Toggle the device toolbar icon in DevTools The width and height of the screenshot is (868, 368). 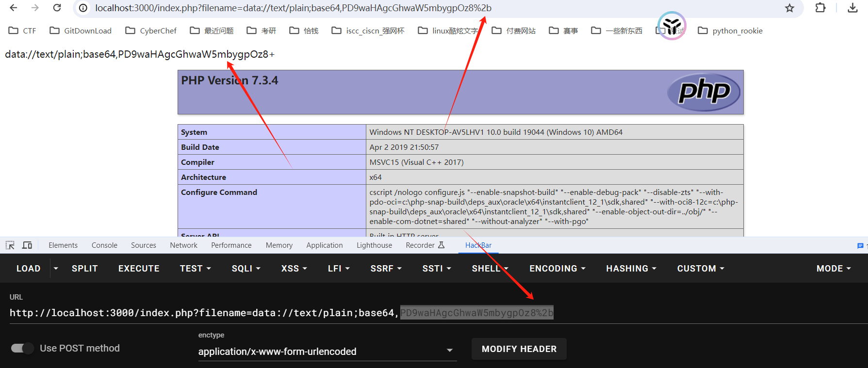tap(27, 245)
